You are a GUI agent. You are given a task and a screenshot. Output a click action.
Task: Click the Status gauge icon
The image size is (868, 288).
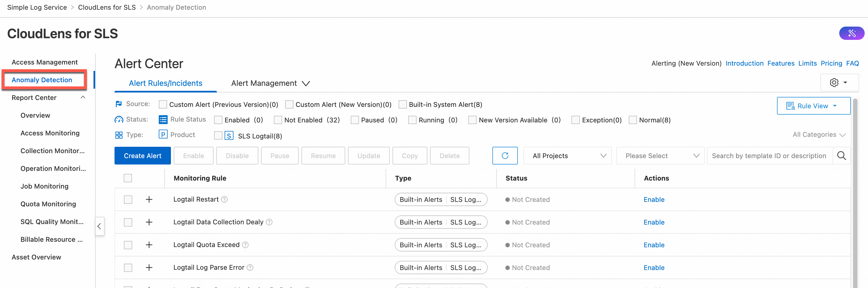coord(119,120)
